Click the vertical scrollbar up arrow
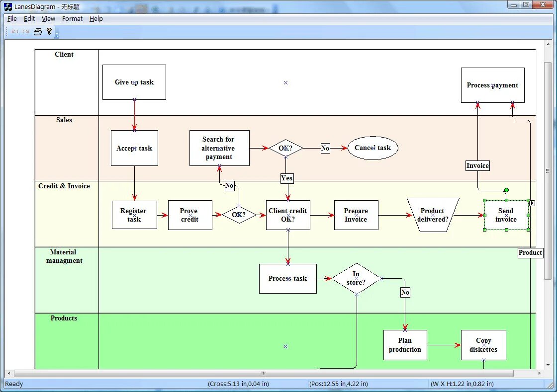The width and height of the screenshot is (557, 392). point(548,44)
